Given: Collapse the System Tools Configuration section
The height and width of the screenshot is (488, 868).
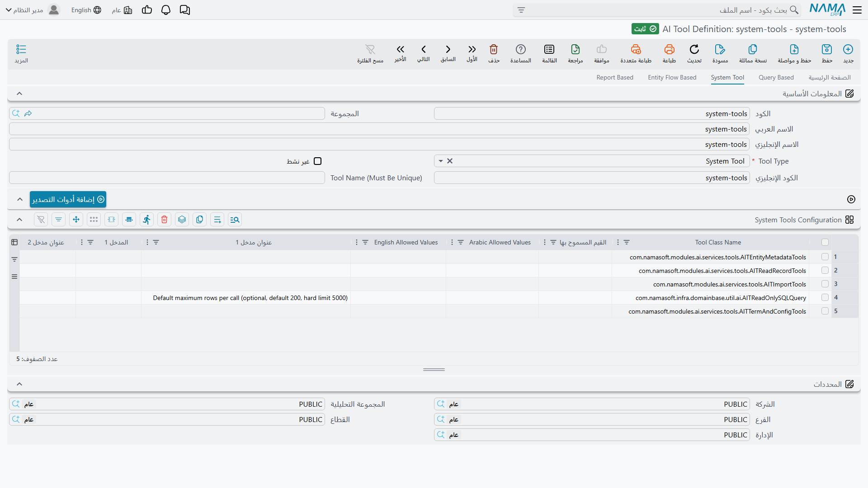Looking at the screenshot, I should 19,220.
